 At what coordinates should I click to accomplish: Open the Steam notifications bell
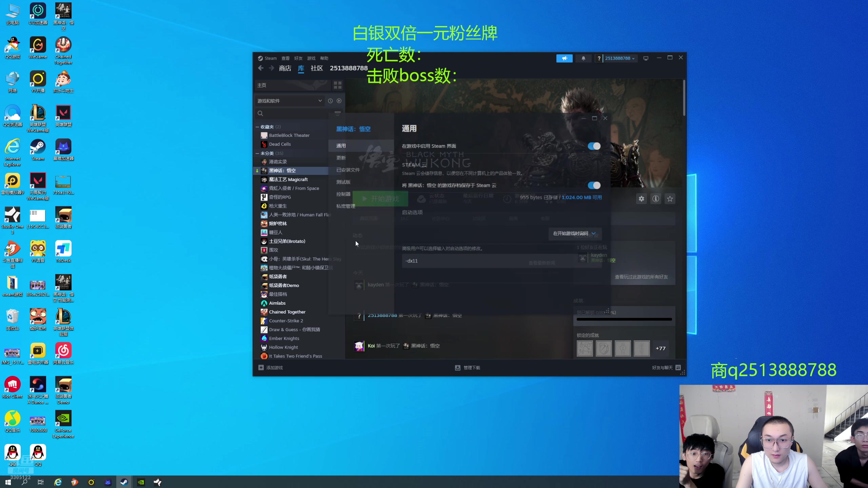tap(583, 58)
